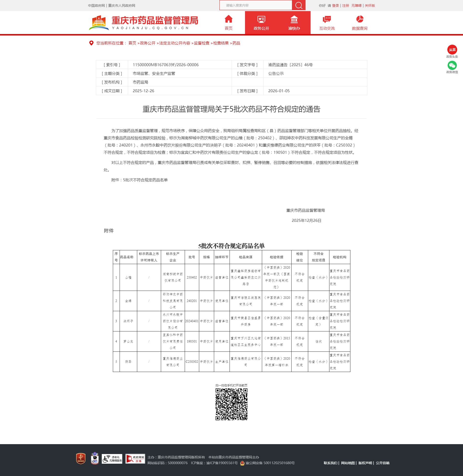Open 数据查询 pie chart icon

coord(359,19)
